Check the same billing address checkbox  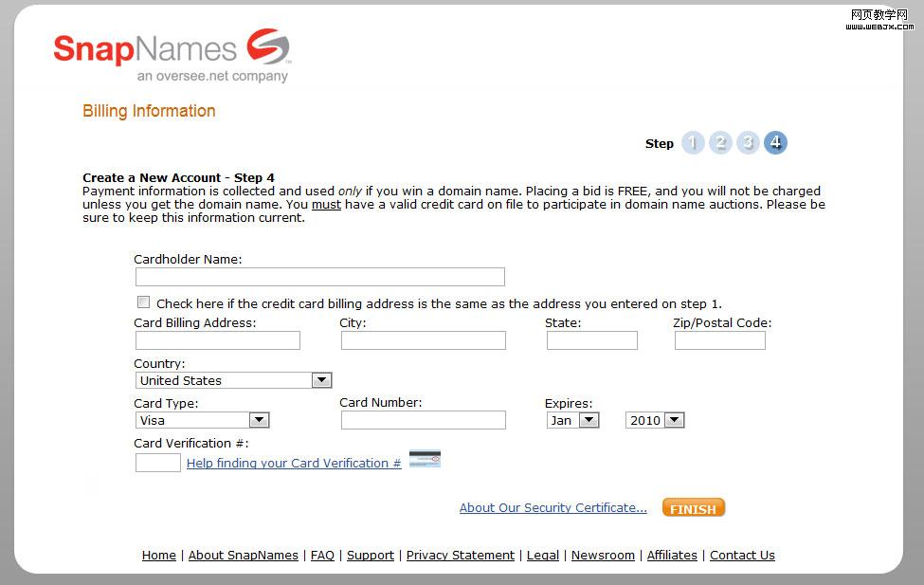[144, 302]
